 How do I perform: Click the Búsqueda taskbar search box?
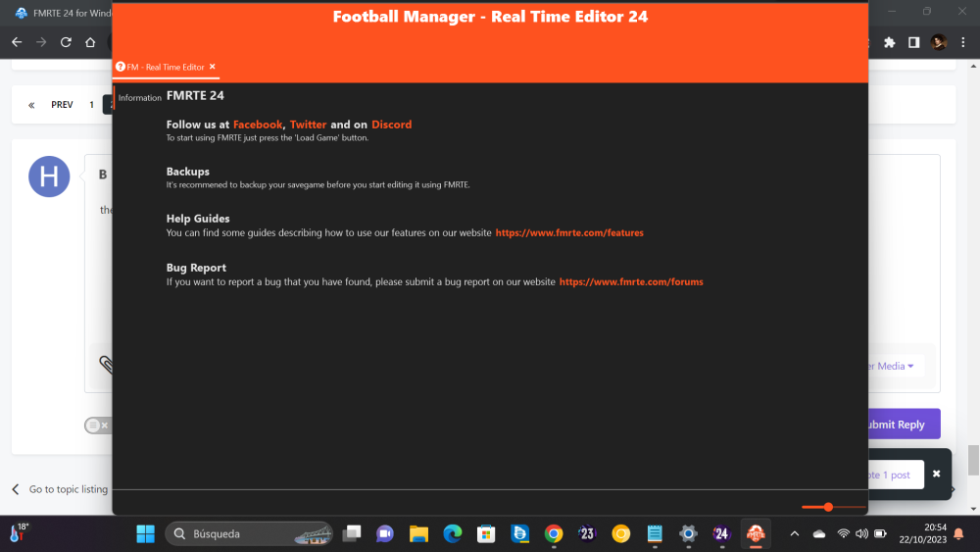249,534
